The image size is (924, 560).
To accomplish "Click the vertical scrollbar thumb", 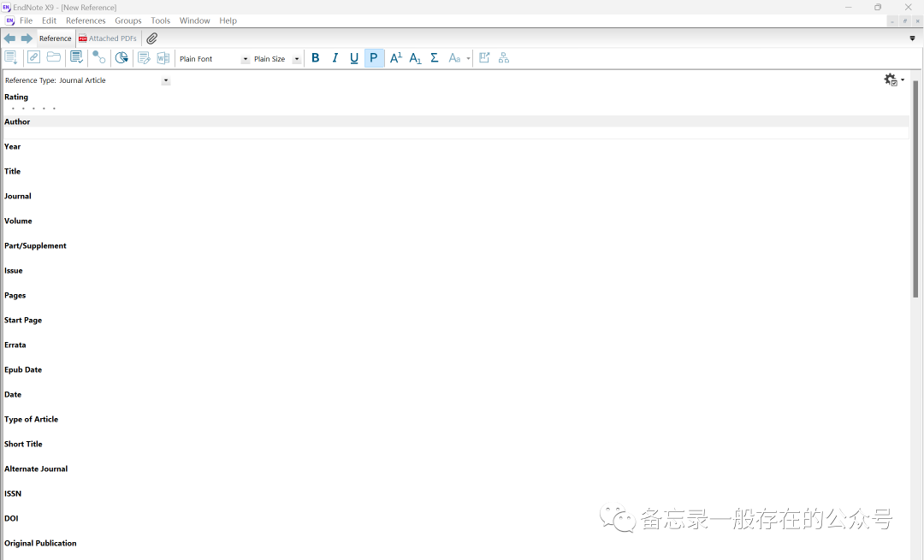I will [915, 188].
